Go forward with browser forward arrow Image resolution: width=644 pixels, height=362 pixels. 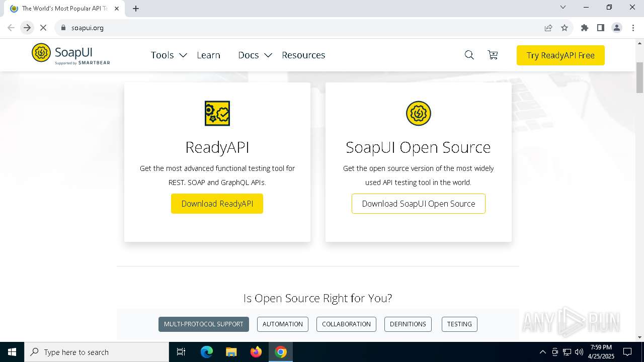click(27, 28)
